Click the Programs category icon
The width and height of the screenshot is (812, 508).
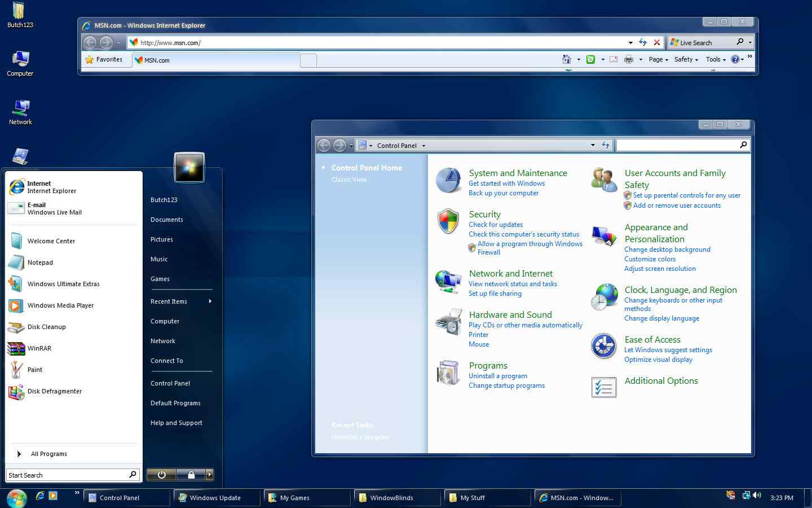tap(449, 373)
